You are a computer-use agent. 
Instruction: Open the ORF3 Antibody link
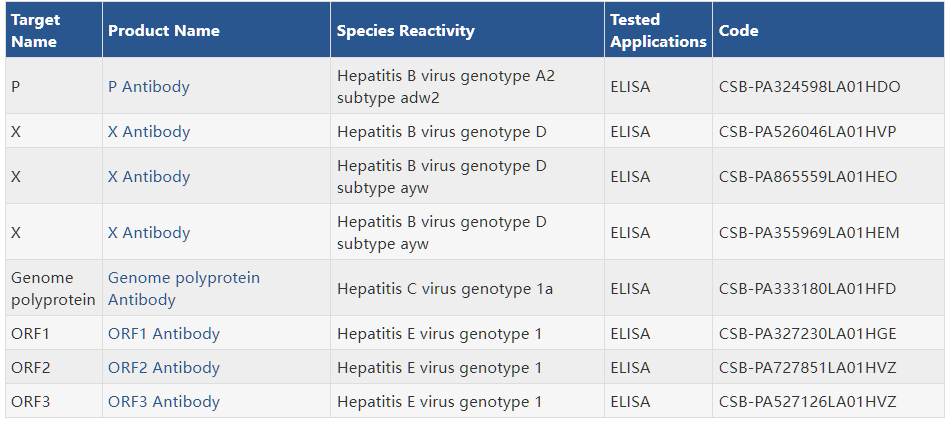[164, 401]
